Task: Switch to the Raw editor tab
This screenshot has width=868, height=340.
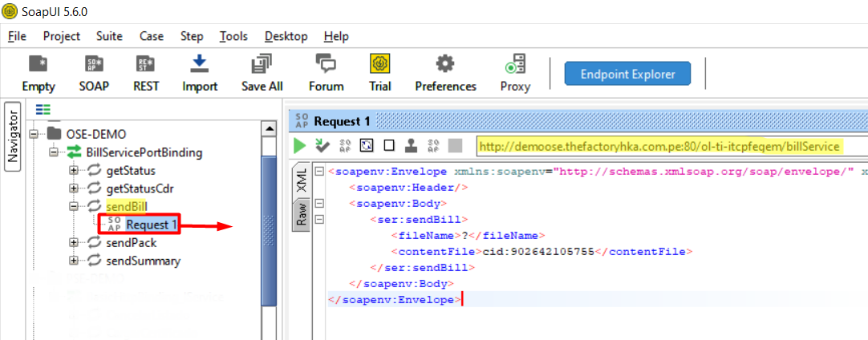Action: 301,216
